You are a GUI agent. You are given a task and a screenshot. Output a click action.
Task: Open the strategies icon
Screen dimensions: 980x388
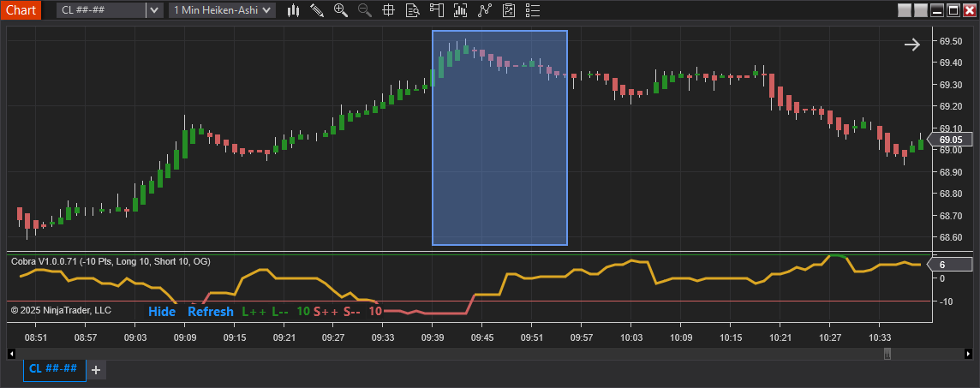click(x=485, y=10)
